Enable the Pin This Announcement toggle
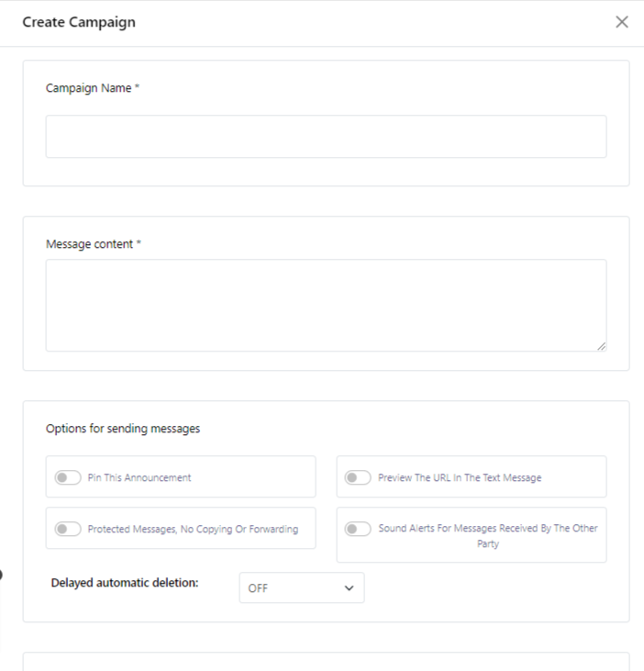 pos(68,477)
